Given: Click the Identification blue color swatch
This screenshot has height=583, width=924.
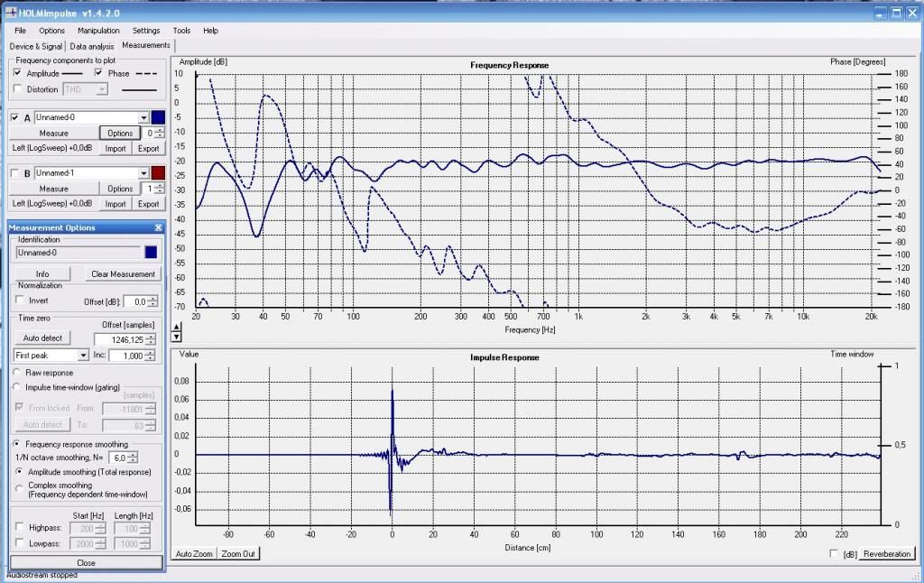Looking at the screenshot, I should [x=151, y=253].
